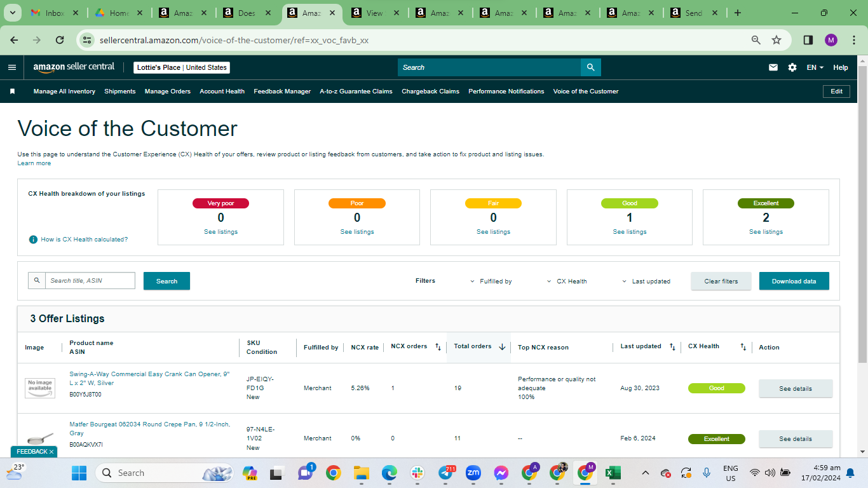
Task: Open the Seller Central hamburger menu
Action: (12, 67)
